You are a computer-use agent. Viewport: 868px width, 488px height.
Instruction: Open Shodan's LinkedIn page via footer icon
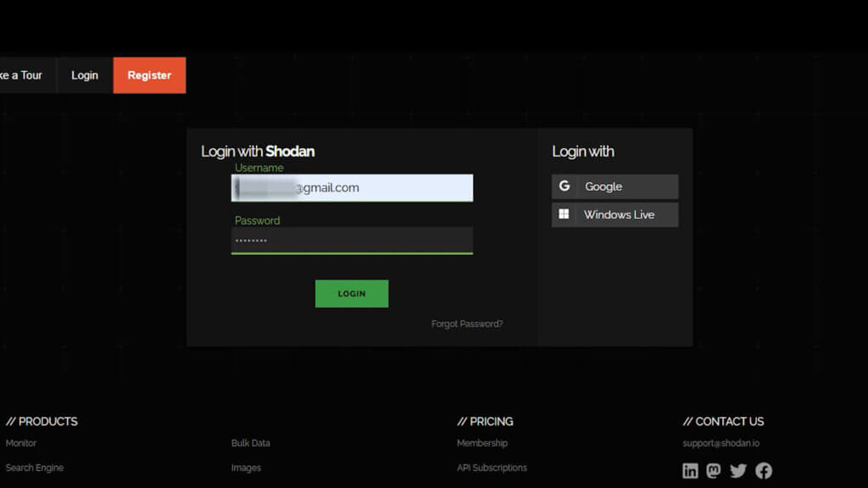click(x=691, y=470)
